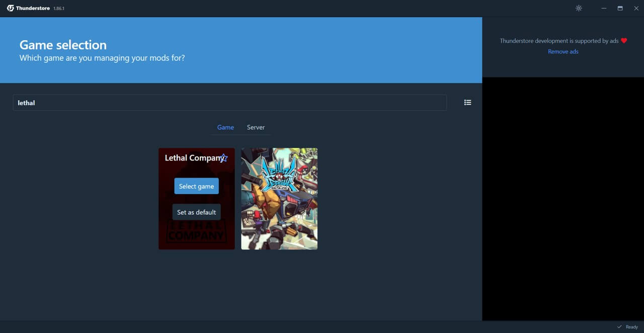Click the Ready status text

point(632,327)
